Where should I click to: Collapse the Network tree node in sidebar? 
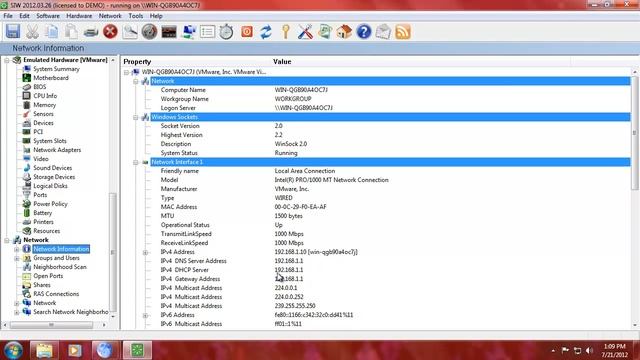pyautogui.click(x=7, y=240)
